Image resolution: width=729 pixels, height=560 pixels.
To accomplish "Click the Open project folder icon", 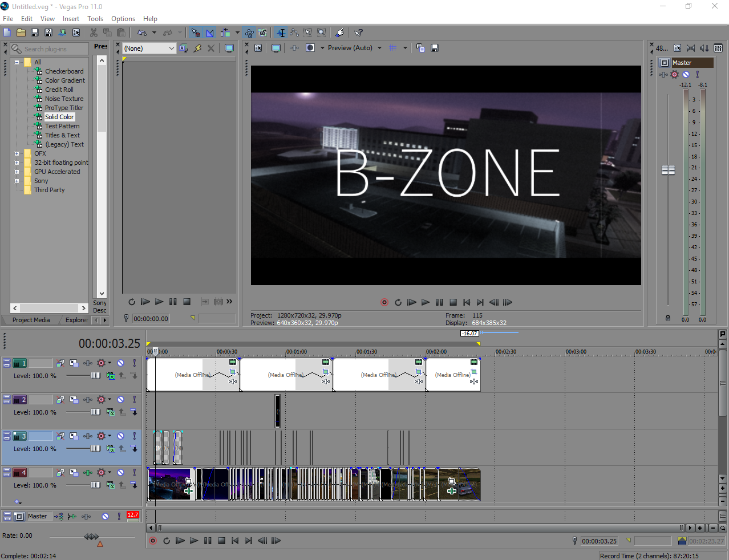I will (x=21, y=33).
